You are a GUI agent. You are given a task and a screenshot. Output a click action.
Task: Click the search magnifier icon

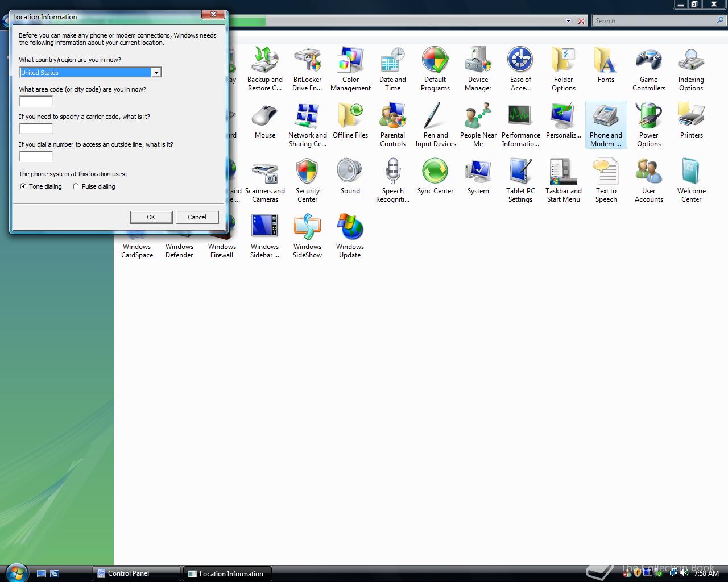click(721, 21)
